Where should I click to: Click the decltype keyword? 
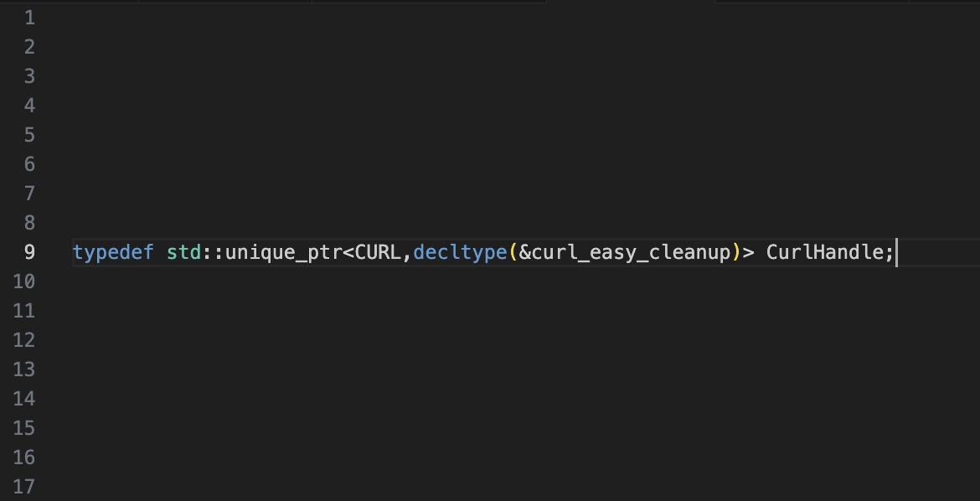click(x=460, y=252)
